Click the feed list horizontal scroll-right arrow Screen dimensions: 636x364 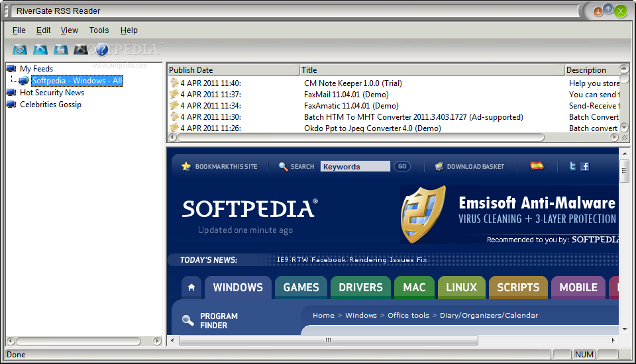(x=614, y=138)
